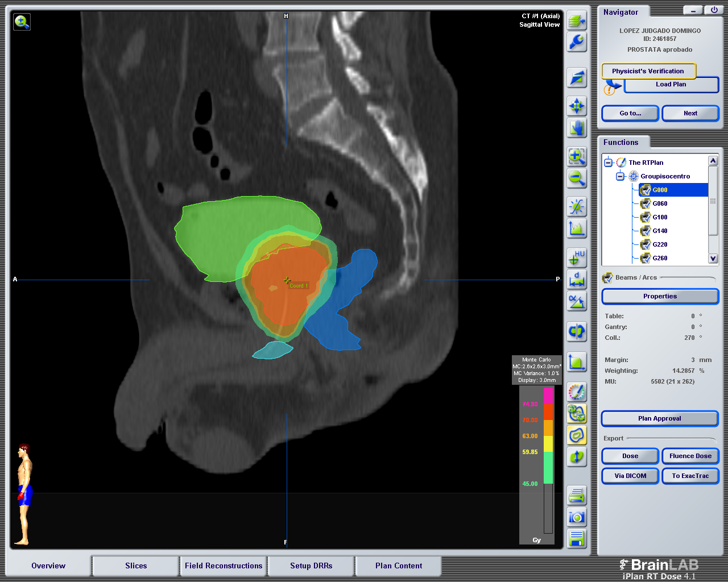Select the distance measurement tool
Screen dimensions: 728x582
pyautogui.click(x=577, y=280)
